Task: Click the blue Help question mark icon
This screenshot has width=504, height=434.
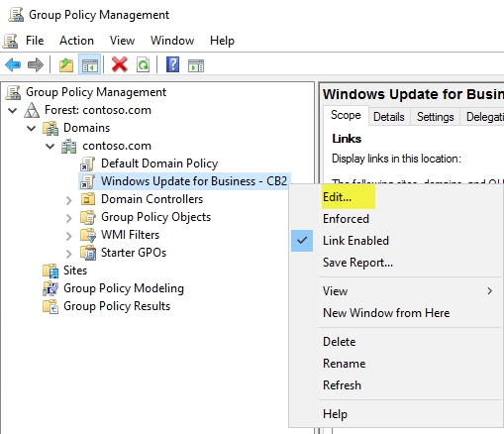Action: [172, 64]
